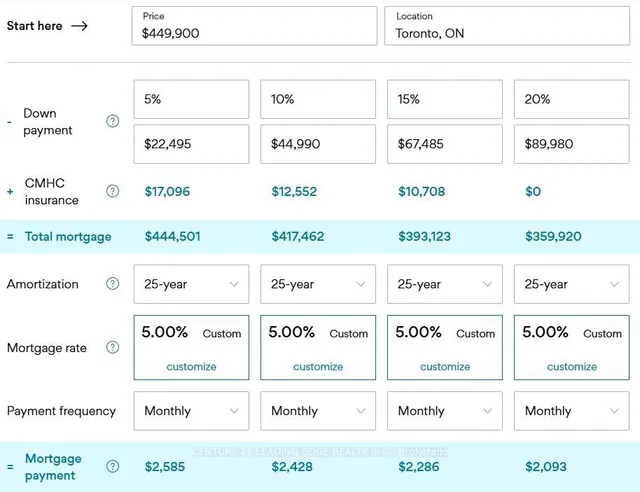Click customize under the second 5.00% rate
This screenshot has width=640, height=492.
click(318, 367)
